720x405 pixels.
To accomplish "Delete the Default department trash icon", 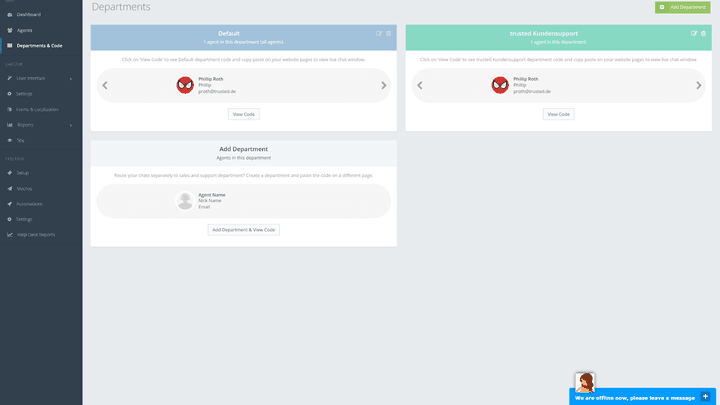I will (388, 34).
